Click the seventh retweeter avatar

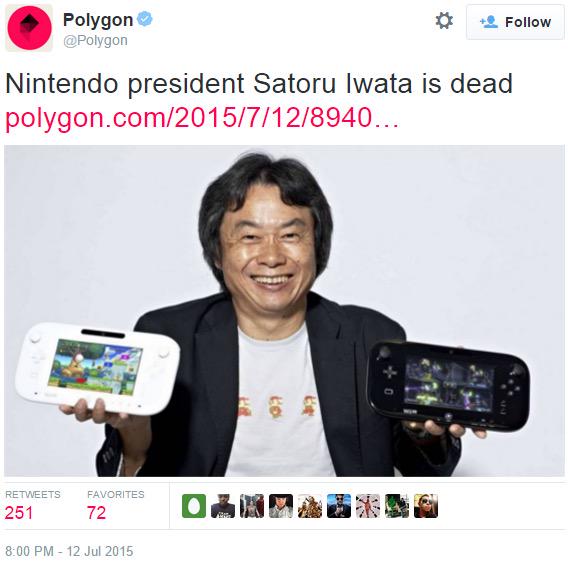tap(368, 506)
